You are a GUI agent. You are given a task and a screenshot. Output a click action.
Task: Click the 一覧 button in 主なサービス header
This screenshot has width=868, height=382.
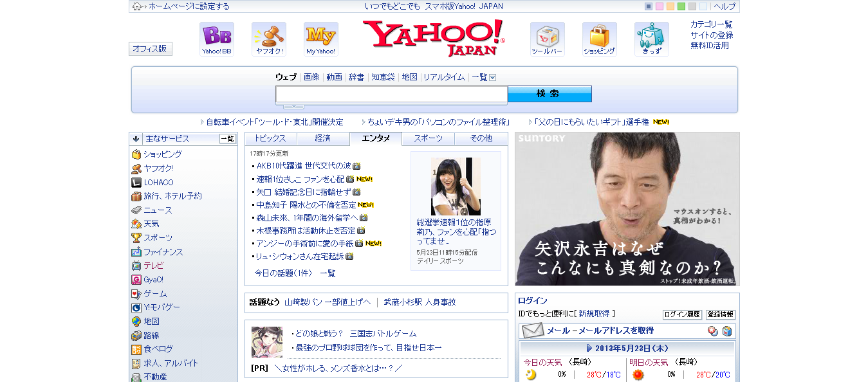[228, 139]
